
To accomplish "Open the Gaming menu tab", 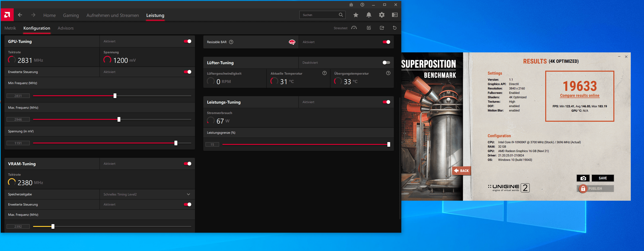I will [x=71, y=15].
